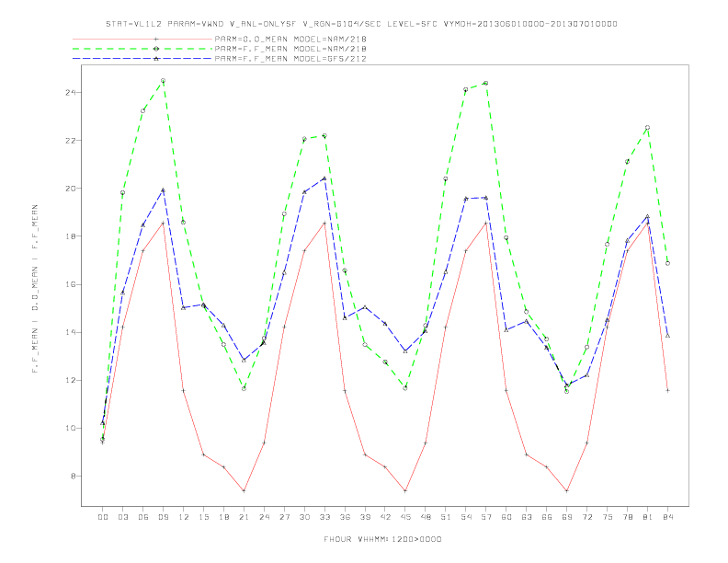Click x-axis tick label '45'
This screenshot has width=728, height=563.
pos(405,517)
